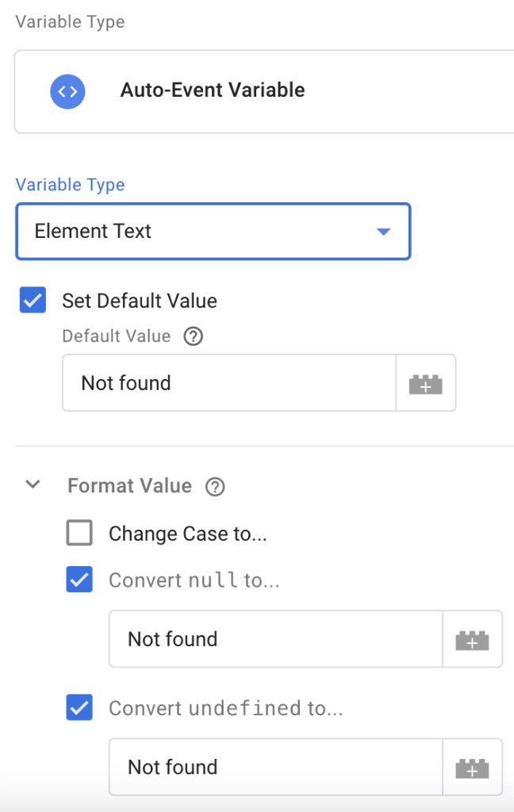Viewport: 514px width, 812px height.
Task: Open the Default Value help tooltip
Action: pyautogui.click(x=193, y=336)
